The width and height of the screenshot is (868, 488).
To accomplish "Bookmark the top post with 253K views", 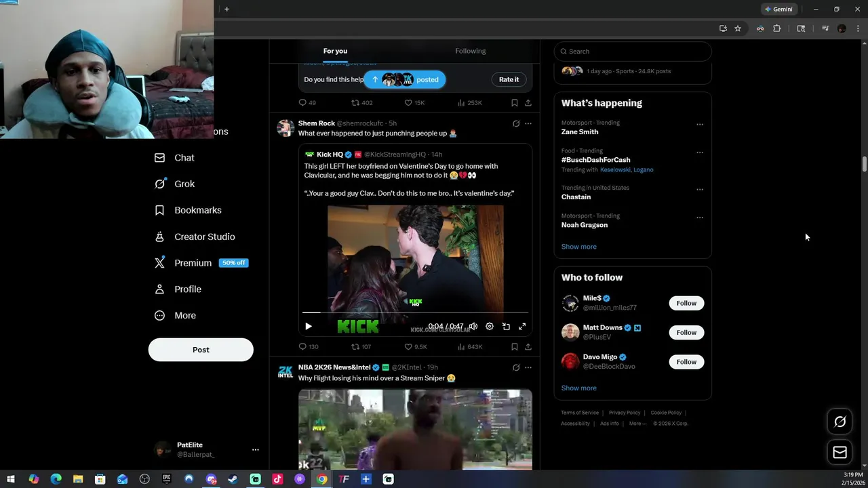I will [515, 102].
